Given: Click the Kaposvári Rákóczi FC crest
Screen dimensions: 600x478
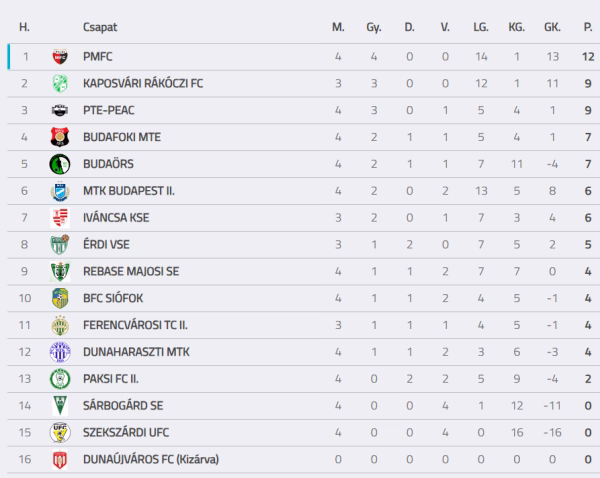Looking at the screenshot, I should tap(60, 83).
